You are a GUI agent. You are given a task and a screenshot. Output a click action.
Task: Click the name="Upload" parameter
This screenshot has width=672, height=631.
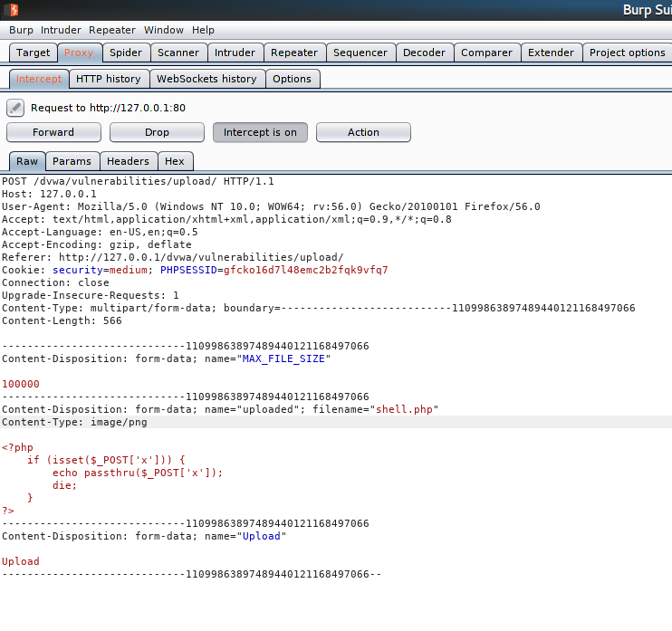(x=245, y=536)
